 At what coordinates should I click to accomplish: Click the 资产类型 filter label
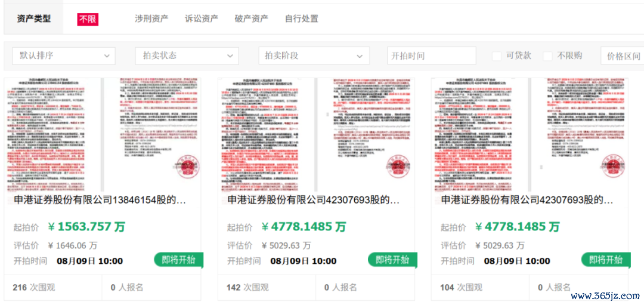(33, 19)
